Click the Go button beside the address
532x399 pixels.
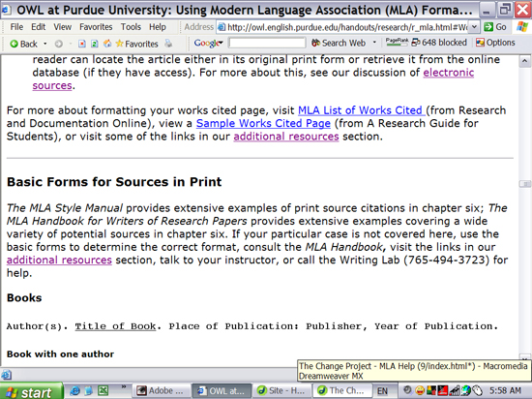click(x=495, y=27)
